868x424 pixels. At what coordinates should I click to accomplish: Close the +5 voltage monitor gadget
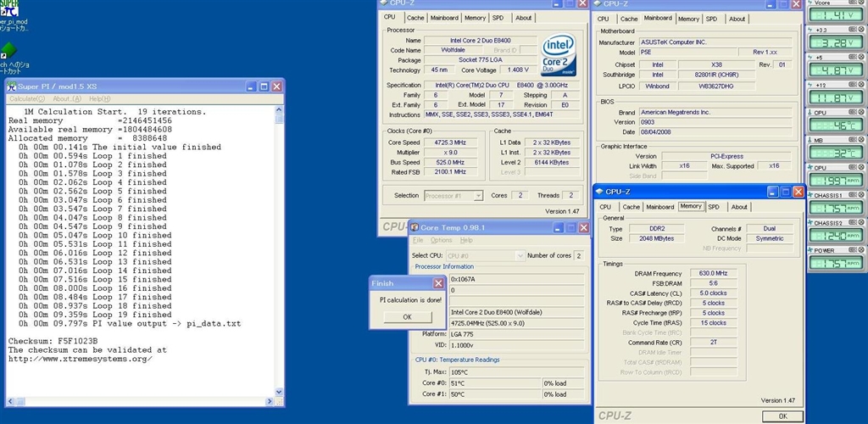860,57
